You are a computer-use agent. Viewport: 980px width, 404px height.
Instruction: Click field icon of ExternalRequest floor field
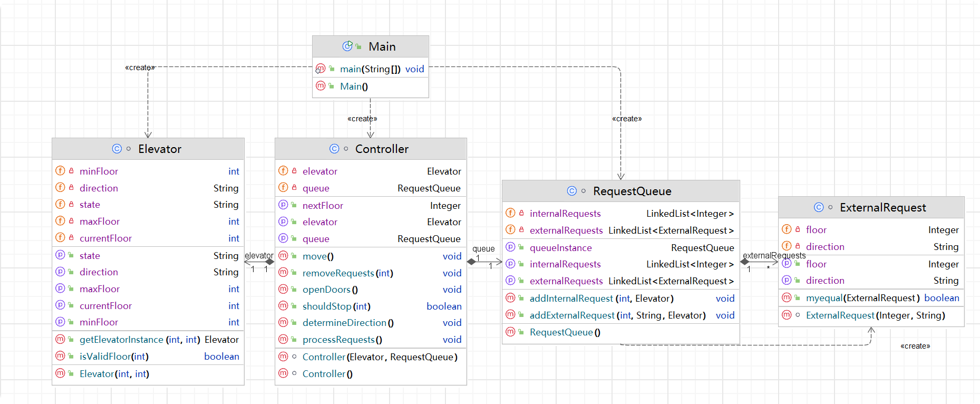(x=787, y=229)
